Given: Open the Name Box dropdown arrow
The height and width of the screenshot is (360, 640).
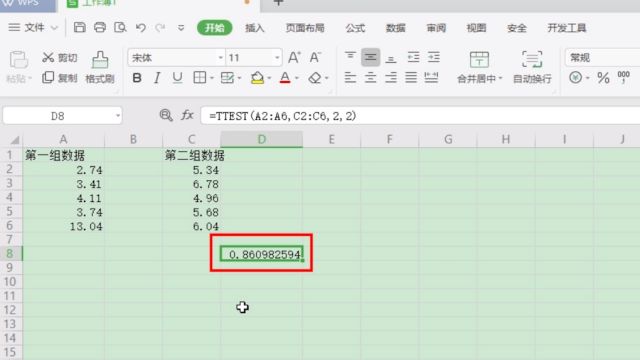Looking at the screenshot, I should point(118,116).
